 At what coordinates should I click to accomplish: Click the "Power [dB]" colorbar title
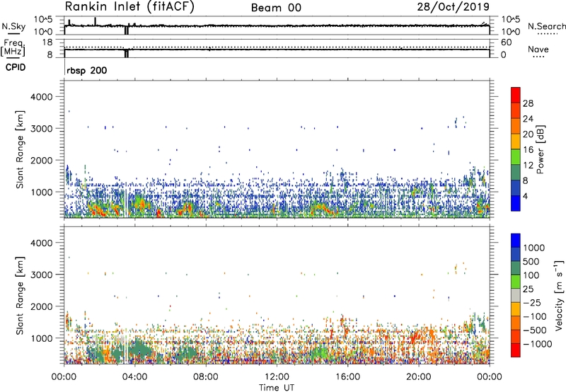coord(540,149)
